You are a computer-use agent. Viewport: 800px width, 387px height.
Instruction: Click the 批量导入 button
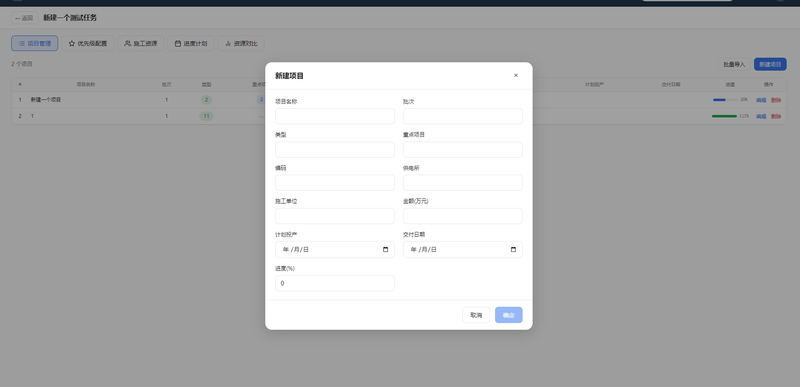coord(734,64)
